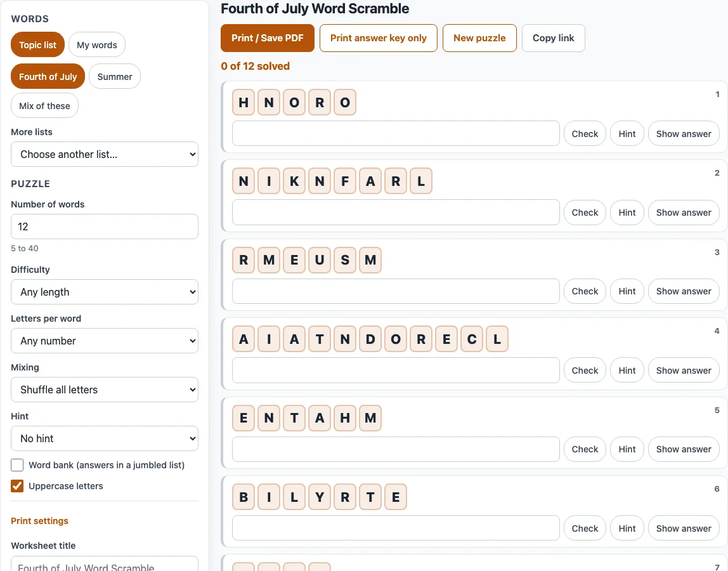Screen dimensions: 728x571
Task: Select the Topic list tab
Action: (37, 44)
